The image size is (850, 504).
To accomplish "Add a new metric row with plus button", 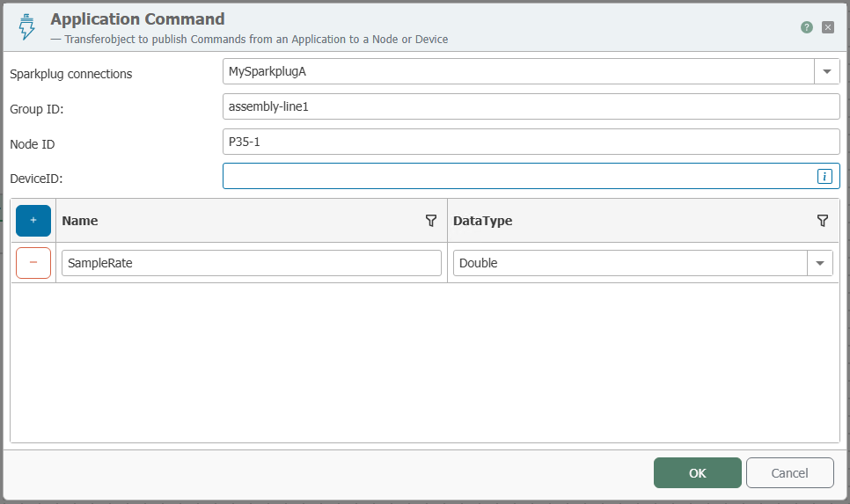I will [33, 221].
